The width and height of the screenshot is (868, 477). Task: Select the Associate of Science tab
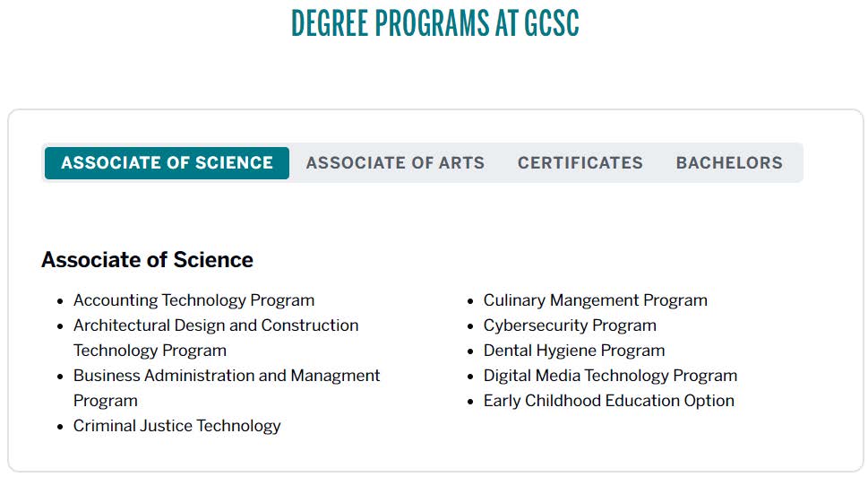tap(167, 163)
